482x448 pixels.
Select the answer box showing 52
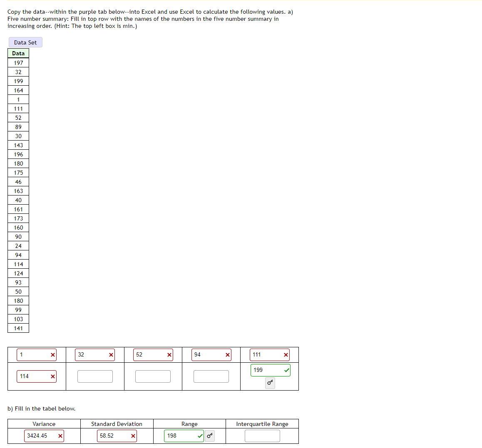(153, 355)
